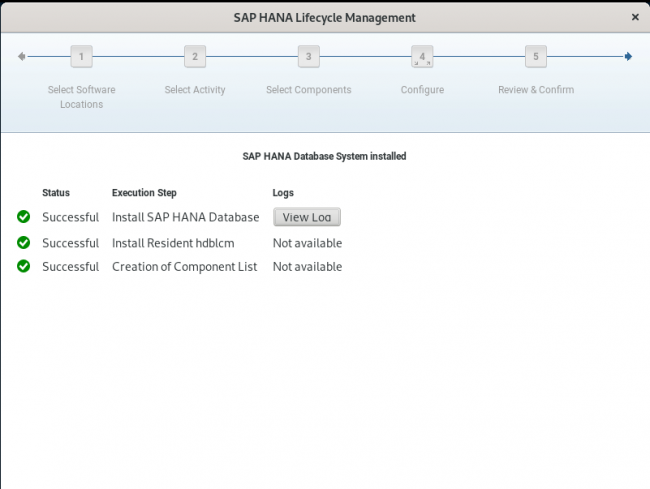Click Install Resident hdblcm step text

point(173,243)
